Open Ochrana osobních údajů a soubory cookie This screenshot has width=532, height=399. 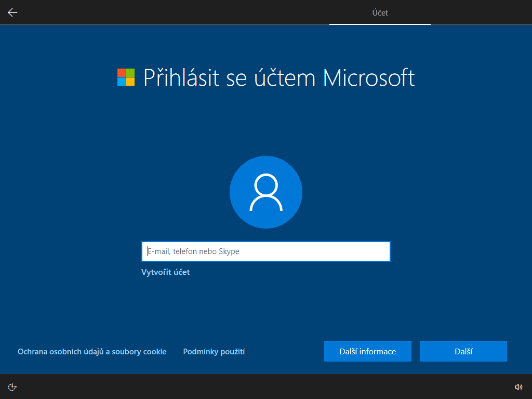(92, 351)
